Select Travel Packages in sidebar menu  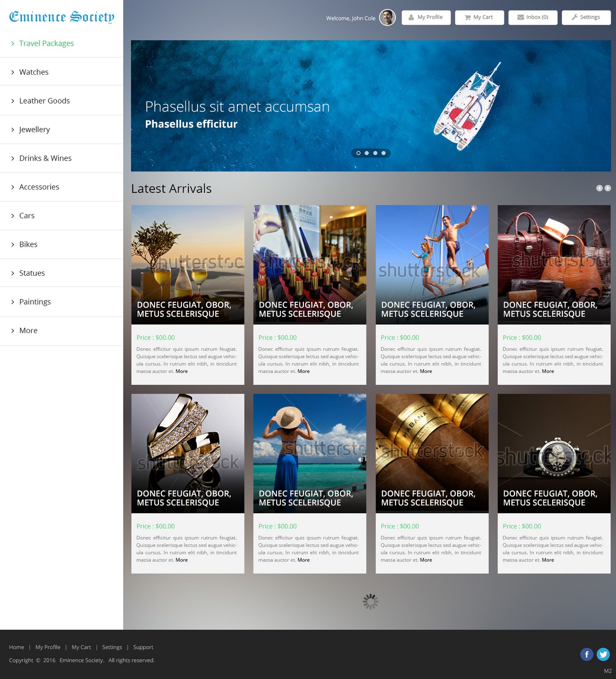click(46, 43)
